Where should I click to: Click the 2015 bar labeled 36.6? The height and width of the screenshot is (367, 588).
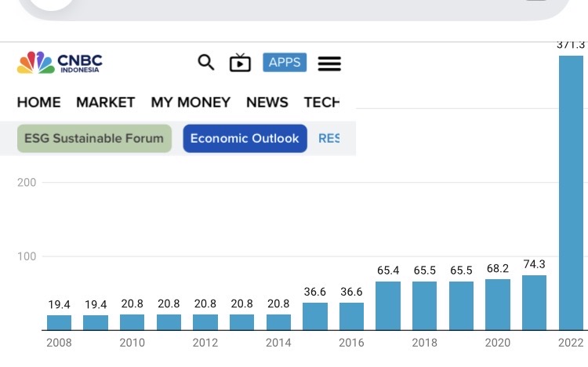point(315,316)
